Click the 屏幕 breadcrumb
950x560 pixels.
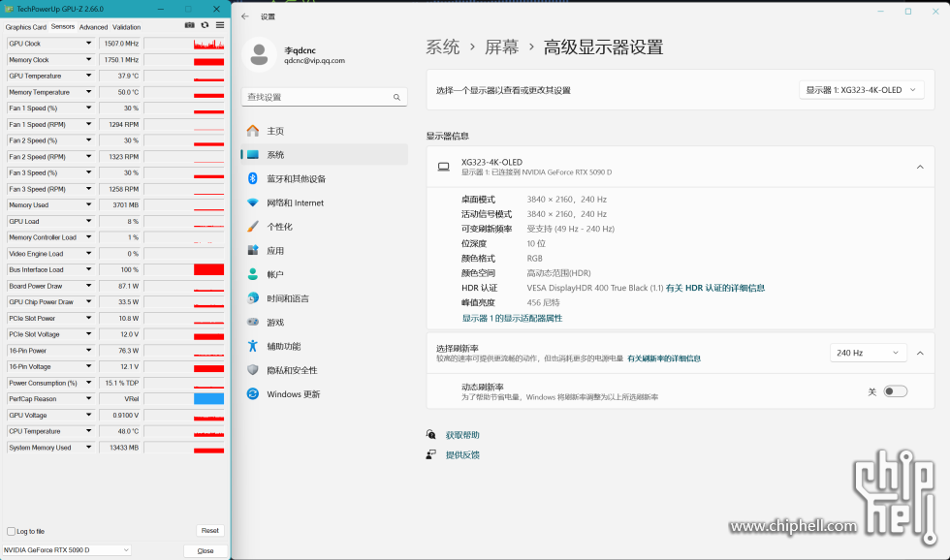pos(502,47)
